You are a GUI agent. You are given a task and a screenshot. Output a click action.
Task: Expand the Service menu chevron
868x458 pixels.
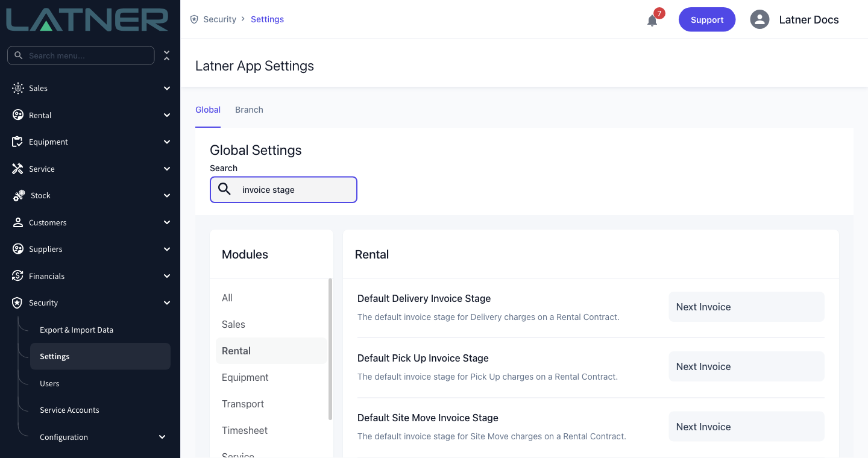click(x=167, y=169)
